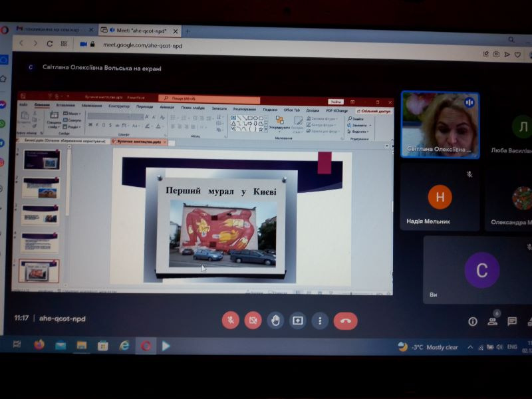The image size is (532, 399).
Task: Close the Meet browser tab
Action: tap(176, 31)
